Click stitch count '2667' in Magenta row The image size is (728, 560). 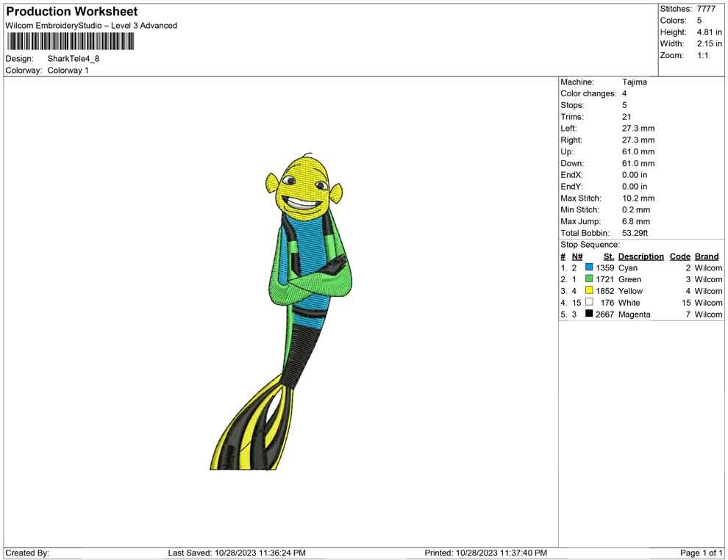click(x=605, y=314)
